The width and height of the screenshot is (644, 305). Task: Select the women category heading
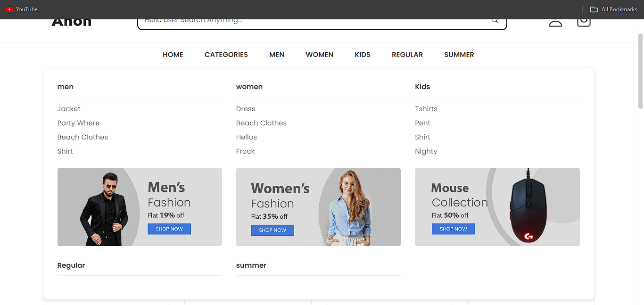coord(249,87)
